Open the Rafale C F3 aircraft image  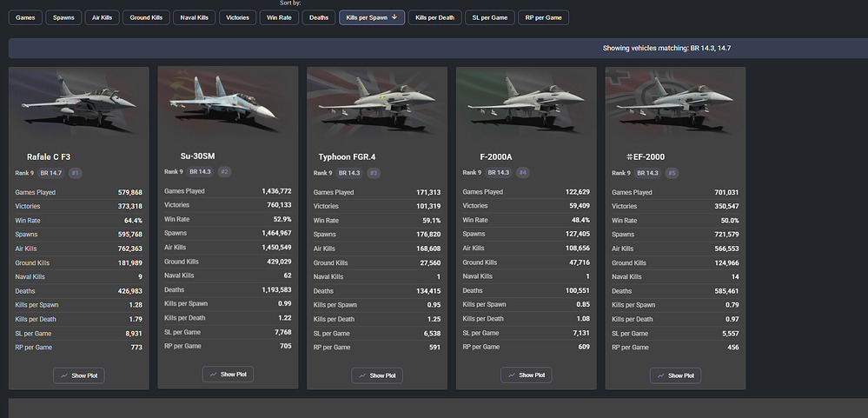78,103
